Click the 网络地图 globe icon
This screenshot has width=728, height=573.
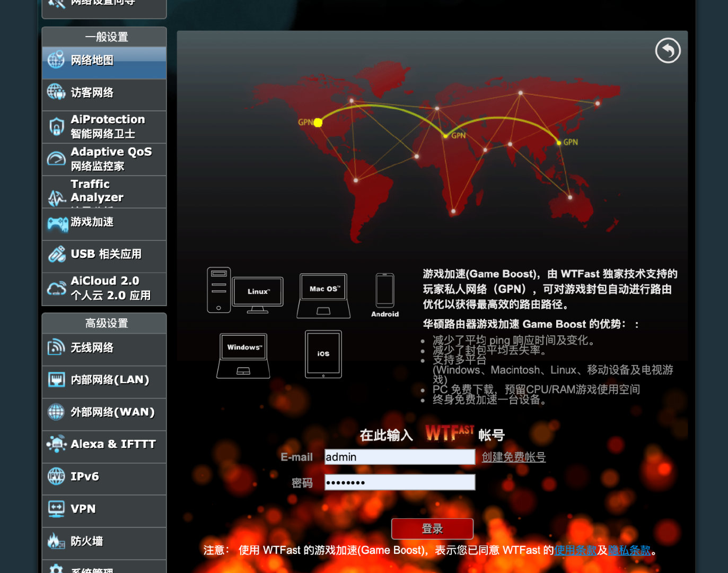(56, 60)
